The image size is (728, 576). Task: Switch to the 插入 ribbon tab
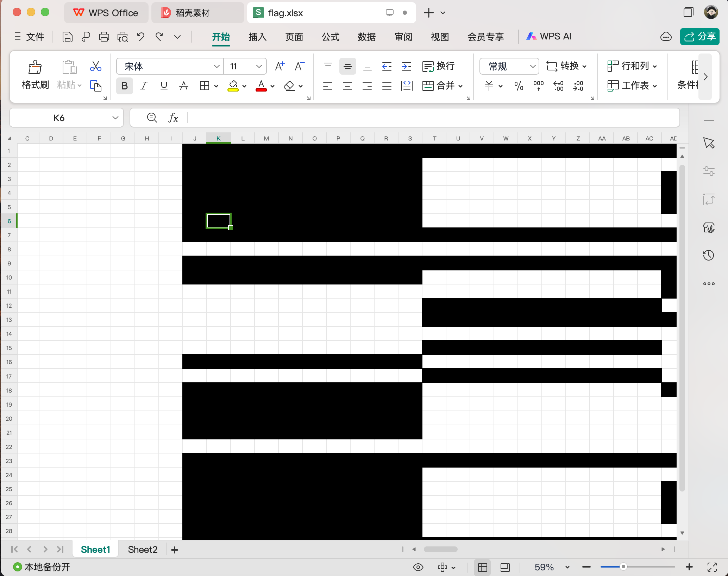(x=257, y=37)
